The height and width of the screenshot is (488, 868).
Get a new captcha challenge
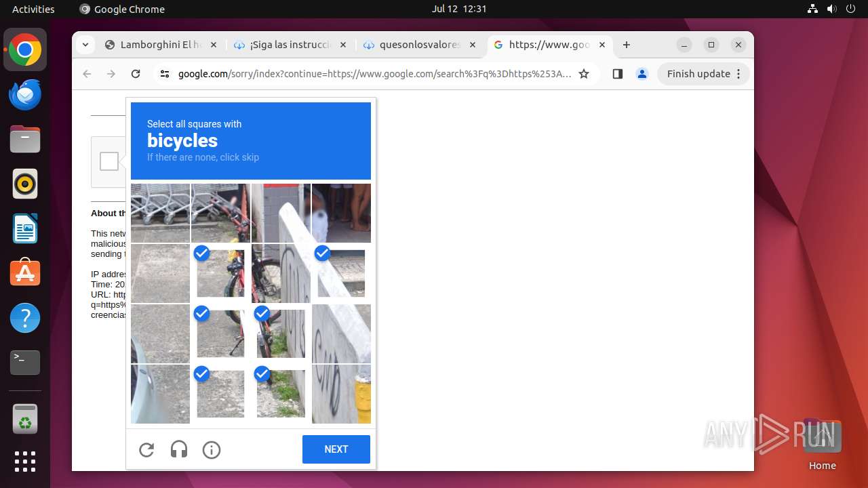146,449
